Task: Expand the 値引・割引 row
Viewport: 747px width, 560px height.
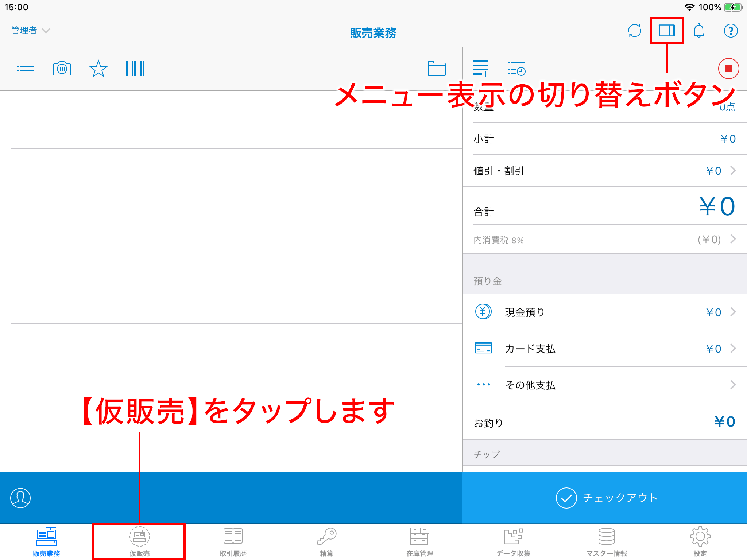Action: 604,171
